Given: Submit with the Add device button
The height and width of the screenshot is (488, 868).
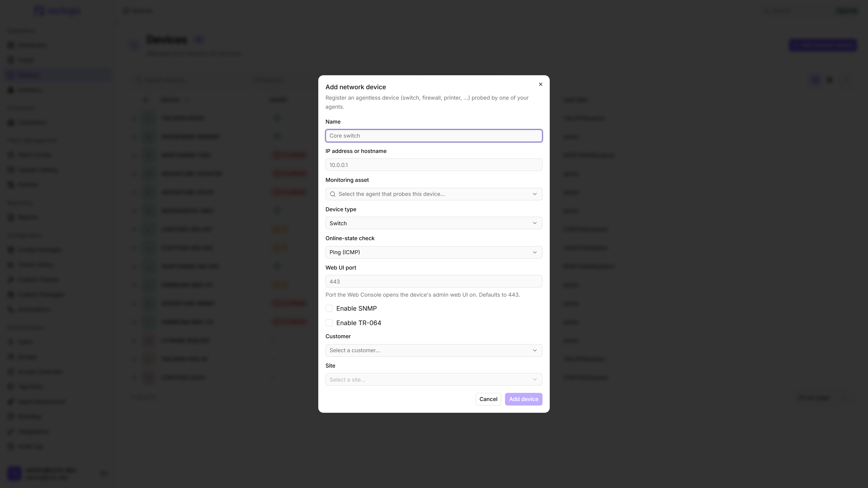Looking at the screenshot, I should point(523,399).
